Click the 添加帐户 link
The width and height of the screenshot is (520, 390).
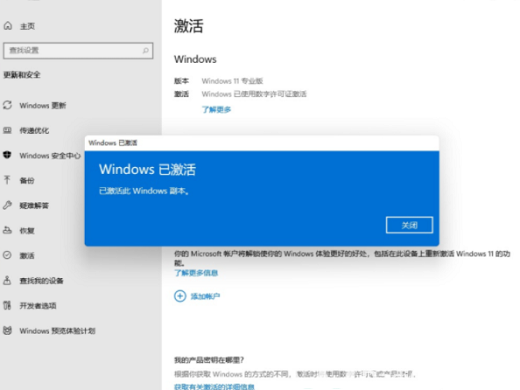pyautogui.click(x=205, y=296)
